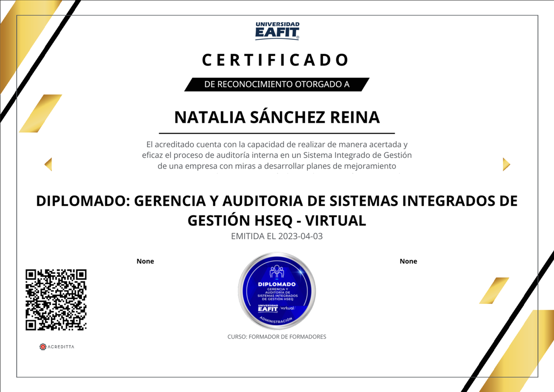Click the QR code image
The height and width of the screenshot is (392, 554).
pos(56,300)
